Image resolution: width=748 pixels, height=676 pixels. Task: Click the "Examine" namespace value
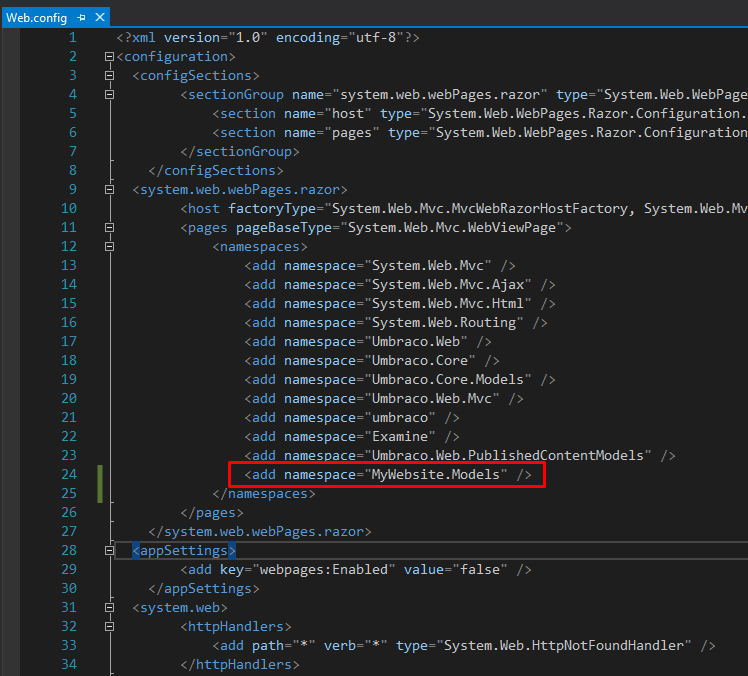pos(400,437)
